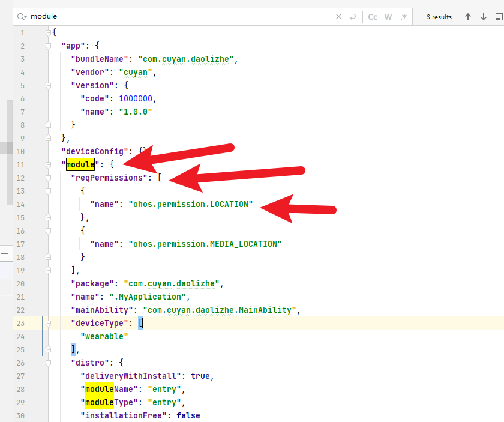Toggle Regex (.*) search option
This screenshot has height=422, width=504.
point(404,17)
